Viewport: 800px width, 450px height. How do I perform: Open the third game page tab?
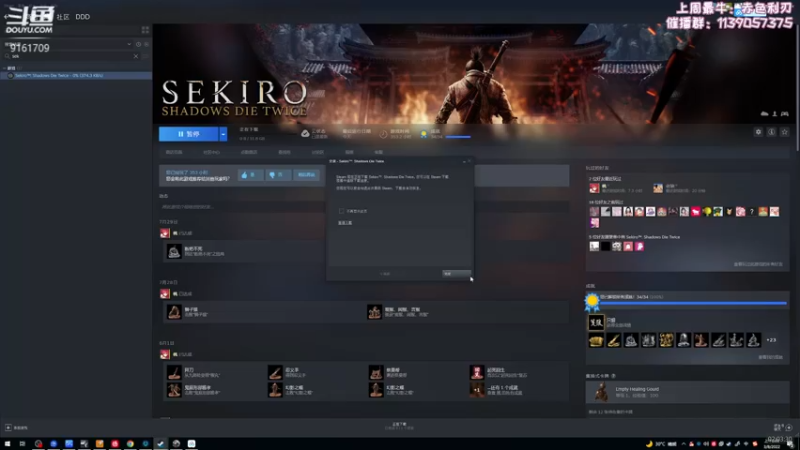pos(249,152)
